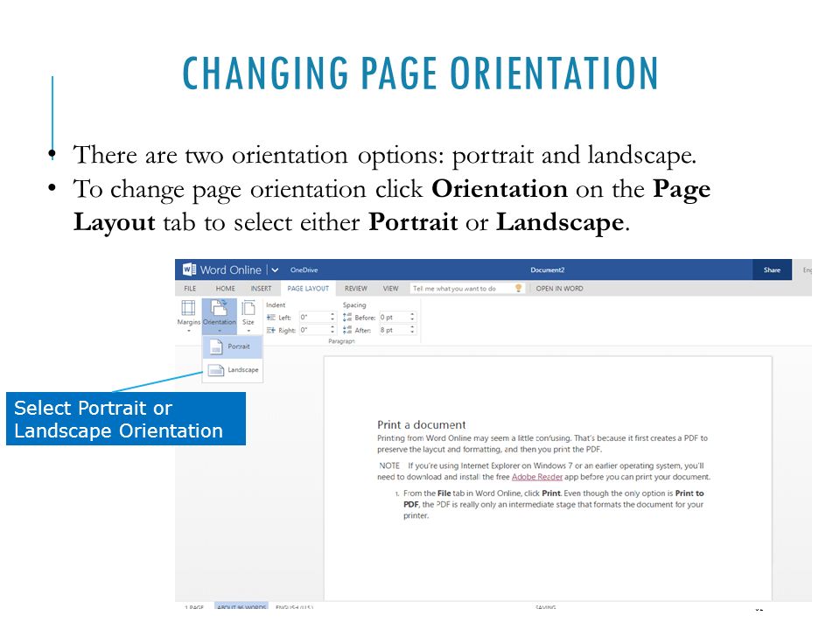The width and height of the screenshot is (840, 630).
Task: Click the Left indent icon
Action: pyautogui.click(x=271, y=317)
